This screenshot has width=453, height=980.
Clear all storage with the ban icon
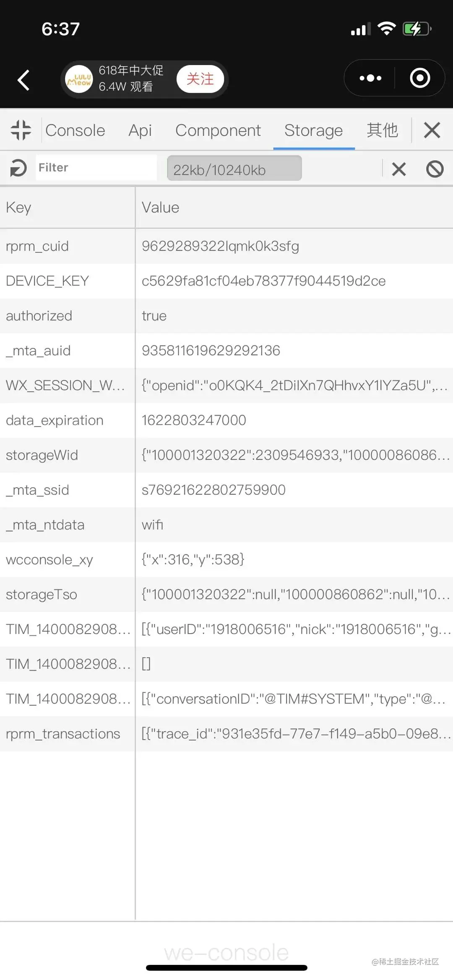[x=435, y=169]
